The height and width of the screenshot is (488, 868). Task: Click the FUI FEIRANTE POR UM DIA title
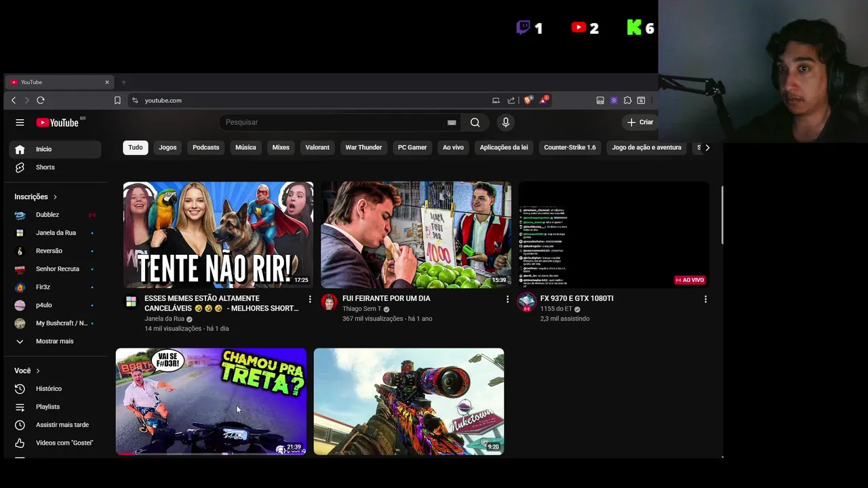[387, 298]
